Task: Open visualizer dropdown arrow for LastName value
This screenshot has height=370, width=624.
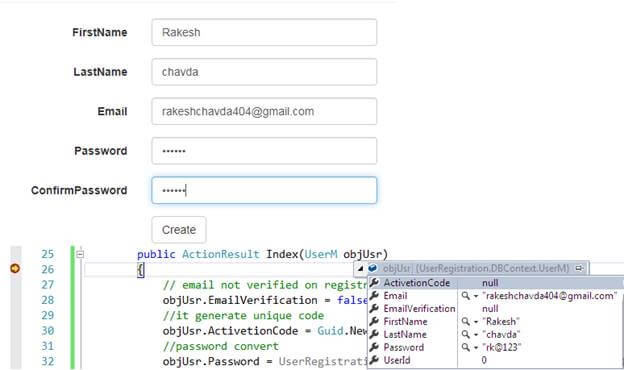Action: [476, 335]
